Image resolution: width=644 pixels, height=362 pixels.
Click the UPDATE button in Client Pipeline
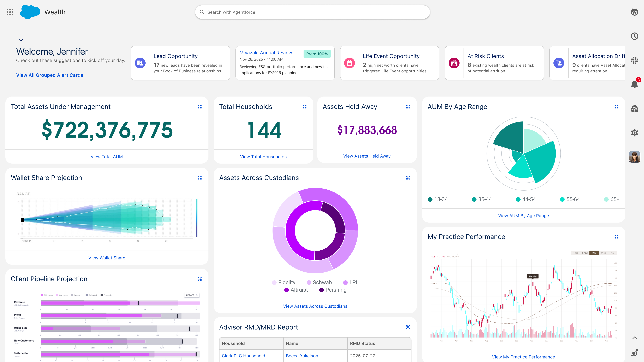coord(192,295)
